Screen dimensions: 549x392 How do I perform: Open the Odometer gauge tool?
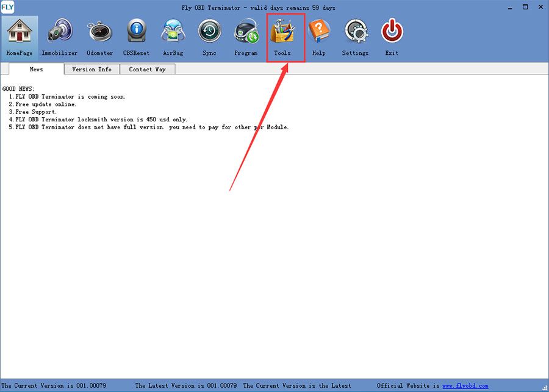99,34
